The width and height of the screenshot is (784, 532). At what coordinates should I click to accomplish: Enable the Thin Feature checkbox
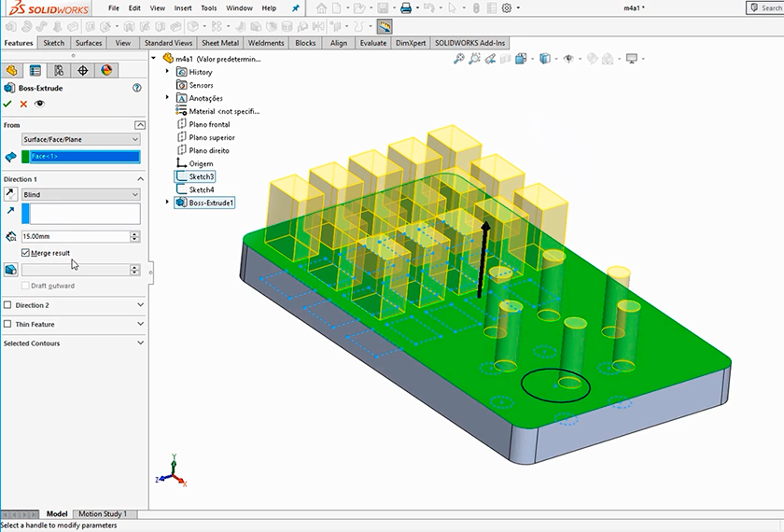(x=8, y=325)
